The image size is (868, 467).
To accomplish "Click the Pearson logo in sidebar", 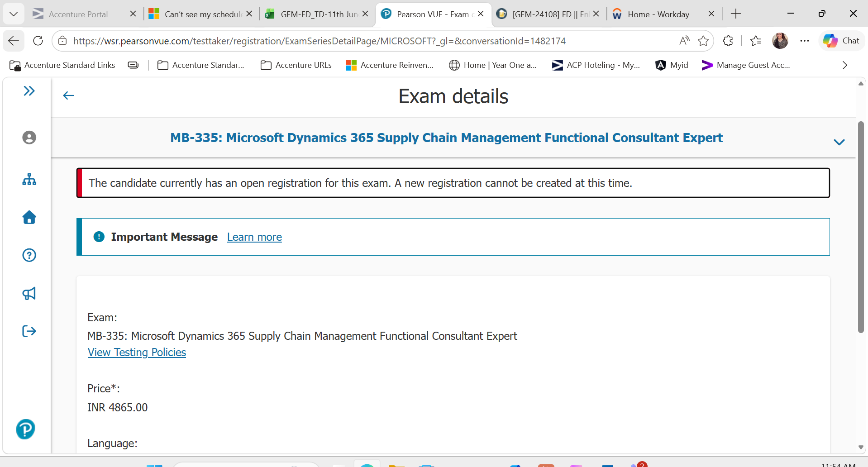I will pos(26,429).
